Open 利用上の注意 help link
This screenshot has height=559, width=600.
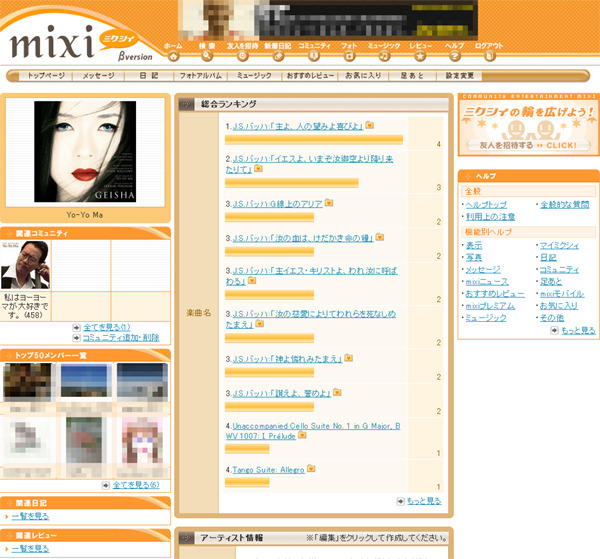(490, 217)
